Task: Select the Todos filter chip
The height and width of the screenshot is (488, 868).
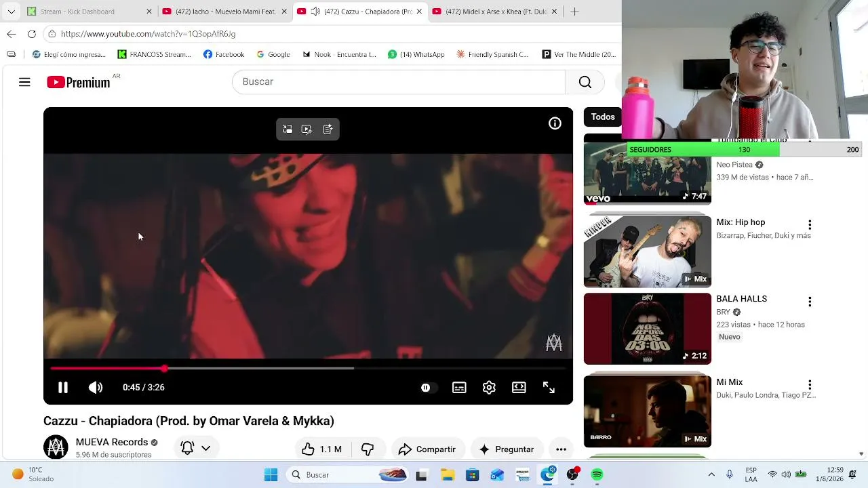Action: (603, 117)
